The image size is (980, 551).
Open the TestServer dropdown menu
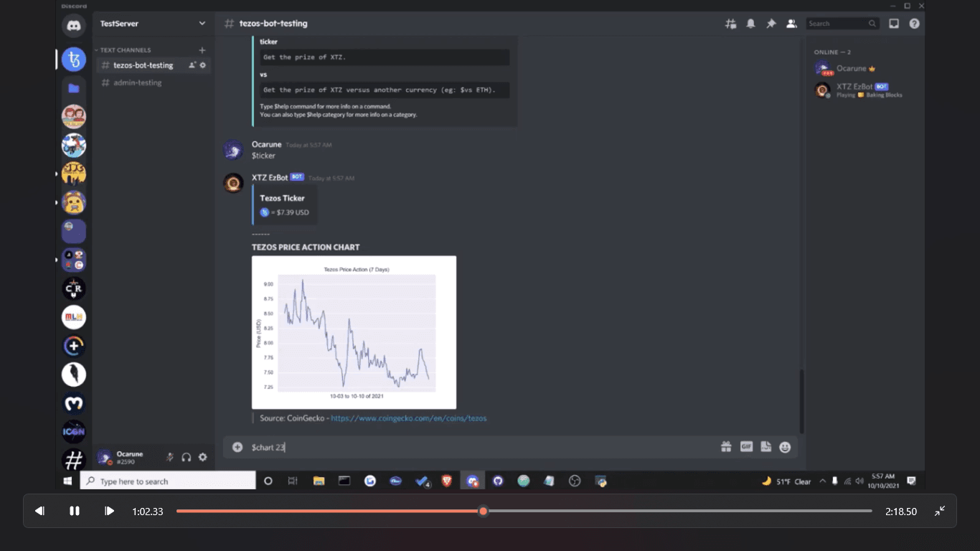[x=153, y=24]
